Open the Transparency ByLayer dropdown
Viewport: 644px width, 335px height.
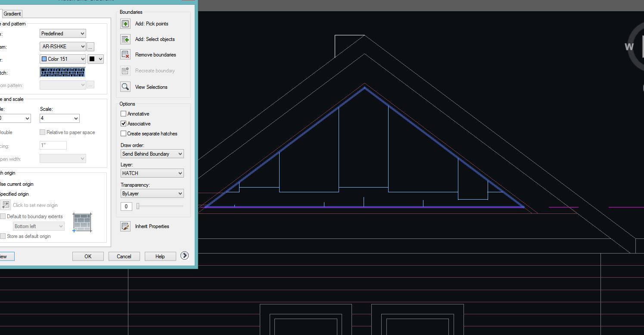pos(152,194)
